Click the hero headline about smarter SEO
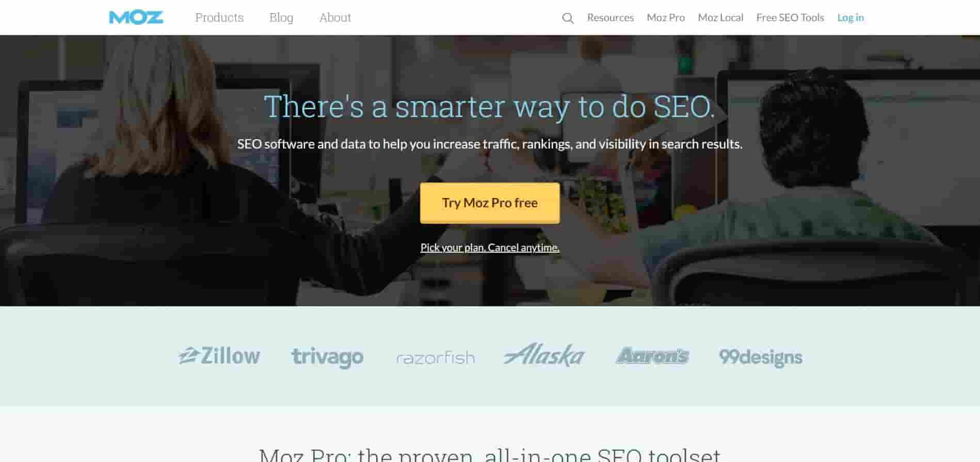980x462 pixels. pos(490,106)
